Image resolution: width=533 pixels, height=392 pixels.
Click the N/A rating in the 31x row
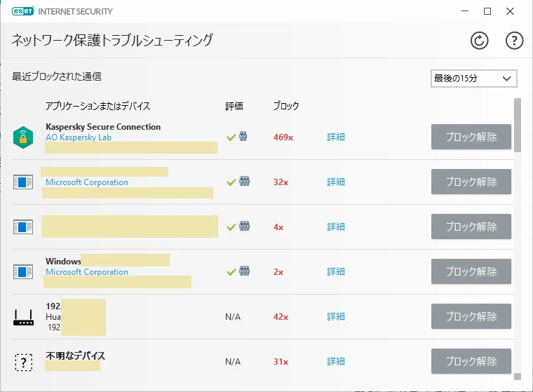point(233,362)
